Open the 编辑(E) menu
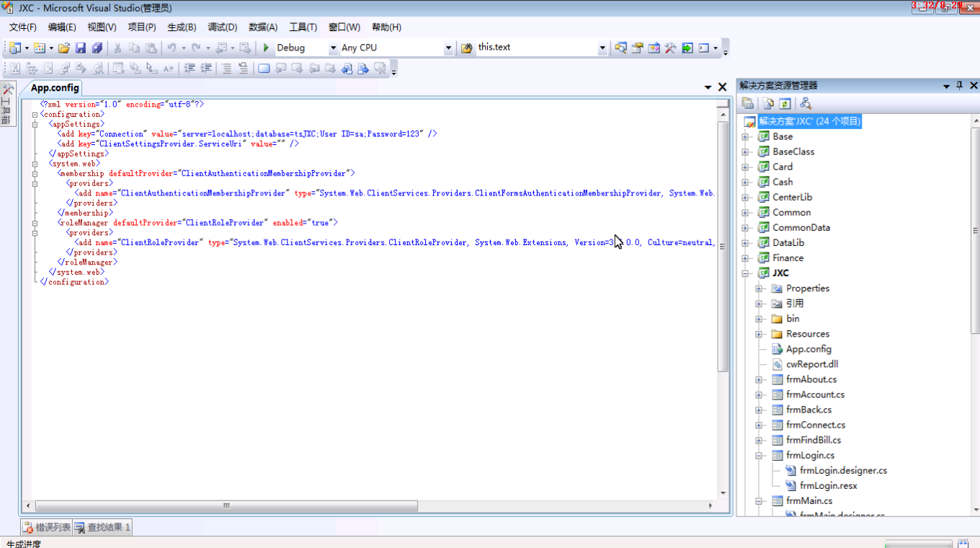The width and height of the screenshot is (980, 548). point(62,27)
